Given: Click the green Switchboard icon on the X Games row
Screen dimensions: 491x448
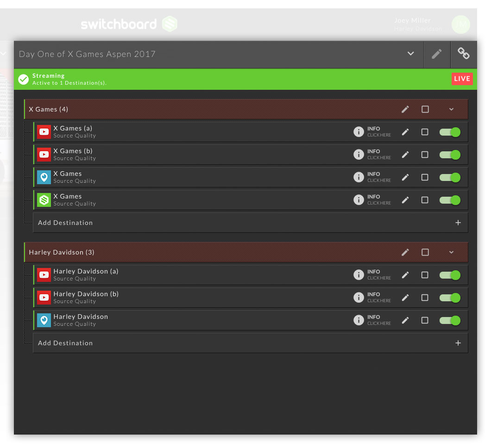Looking at the screenshot, I should 44,200.
